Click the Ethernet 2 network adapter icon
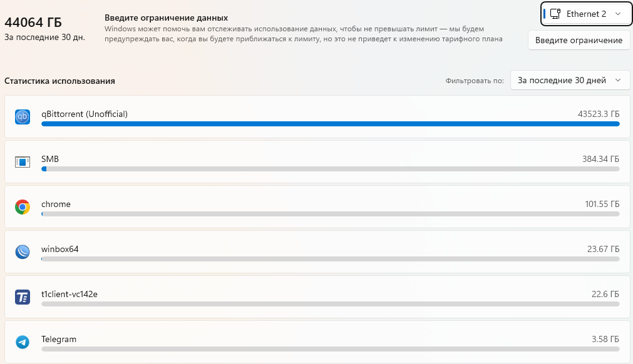The width and height of the screenshot is (633, 364). [x=555, y=14]
